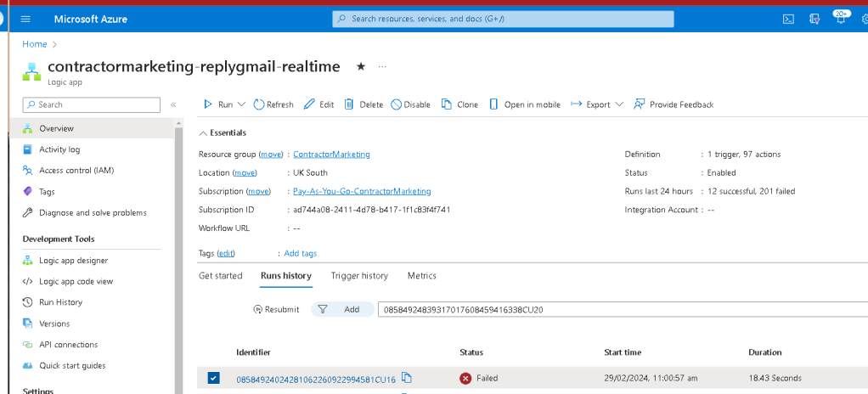Switch to the Runs history tab
The image size is (868, 394).
click(286, 276)
